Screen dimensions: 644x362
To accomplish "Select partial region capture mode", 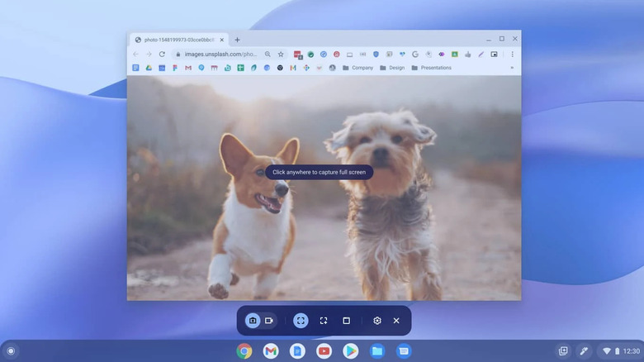I will (x=324, y=321).
